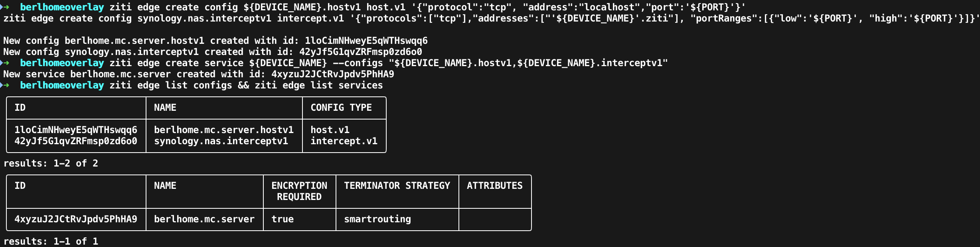Click the TERMINATOR STRATEGY column header

point(397,186)
